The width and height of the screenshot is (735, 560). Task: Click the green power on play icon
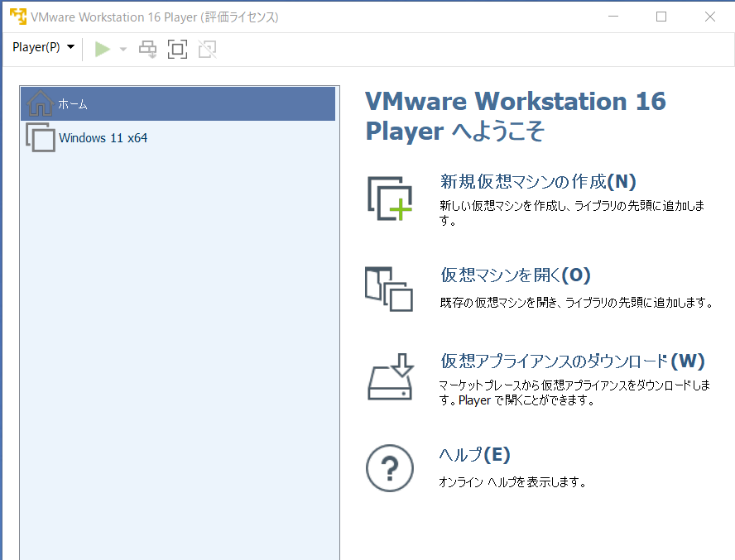[x=102, y=49]
